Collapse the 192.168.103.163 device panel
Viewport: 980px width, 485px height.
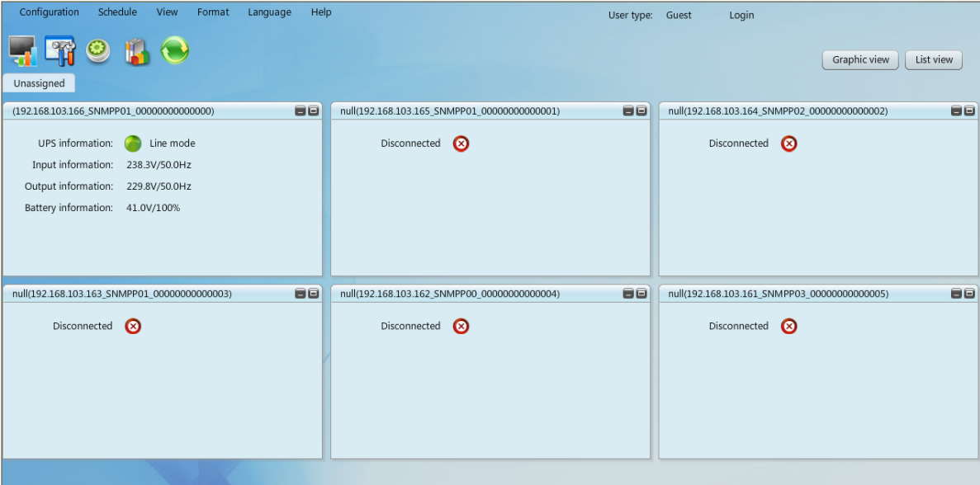(301, 294)
